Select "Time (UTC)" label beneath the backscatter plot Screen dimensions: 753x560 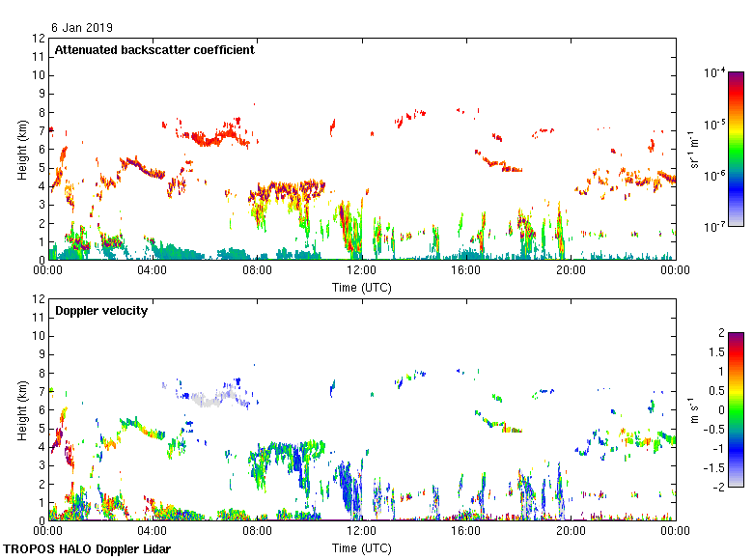(x=362, y=287)
